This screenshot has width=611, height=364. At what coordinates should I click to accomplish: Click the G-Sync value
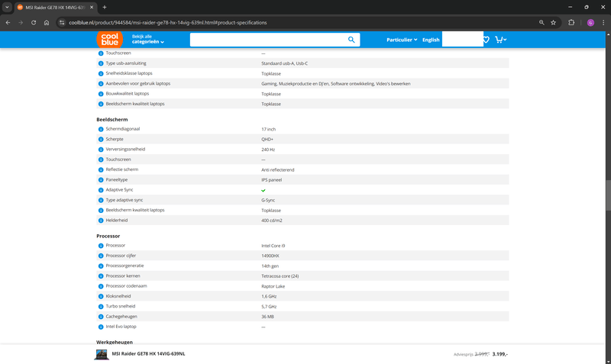(x=268, y=200)
